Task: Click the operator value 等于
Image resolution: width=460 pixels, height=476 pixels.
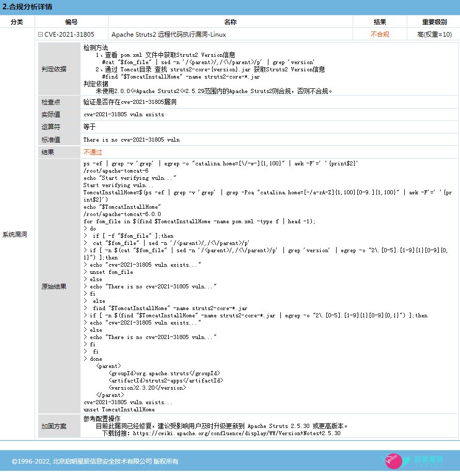Action: 89,127
